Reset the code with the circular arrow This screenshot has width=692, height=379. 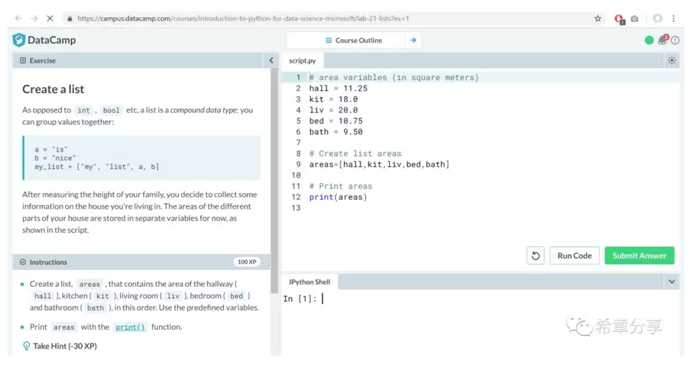[535, 256]
